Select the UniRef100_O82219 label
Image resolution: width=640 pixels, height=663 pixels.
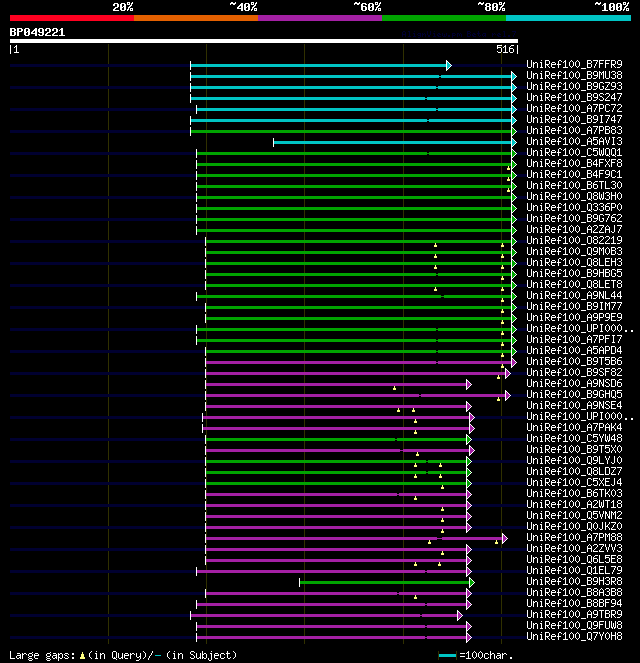tap(574, 240)
